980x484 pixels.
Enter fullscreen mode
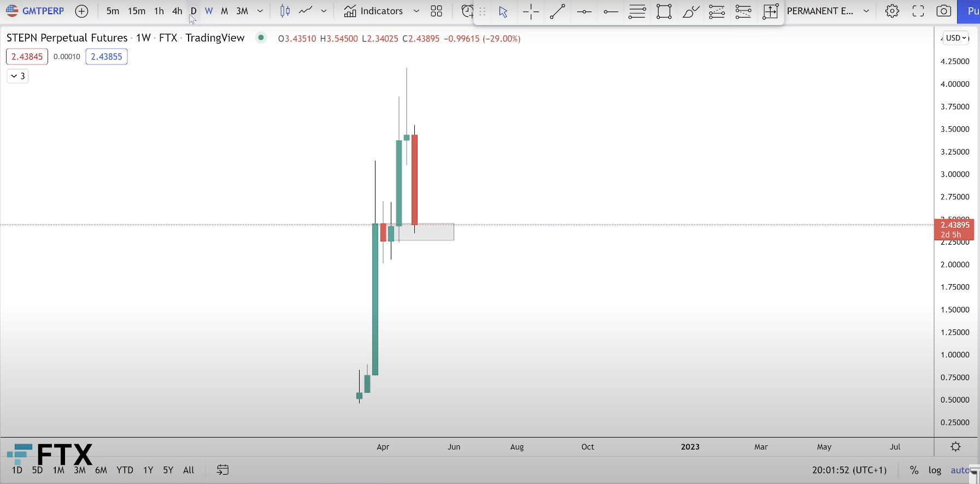918,11
